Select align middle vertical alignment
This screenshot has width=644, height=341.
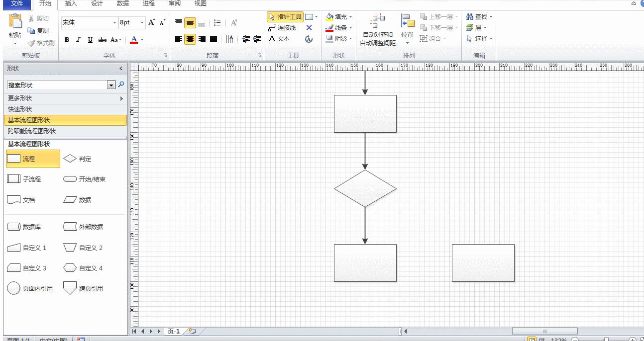tap(190, 23)
